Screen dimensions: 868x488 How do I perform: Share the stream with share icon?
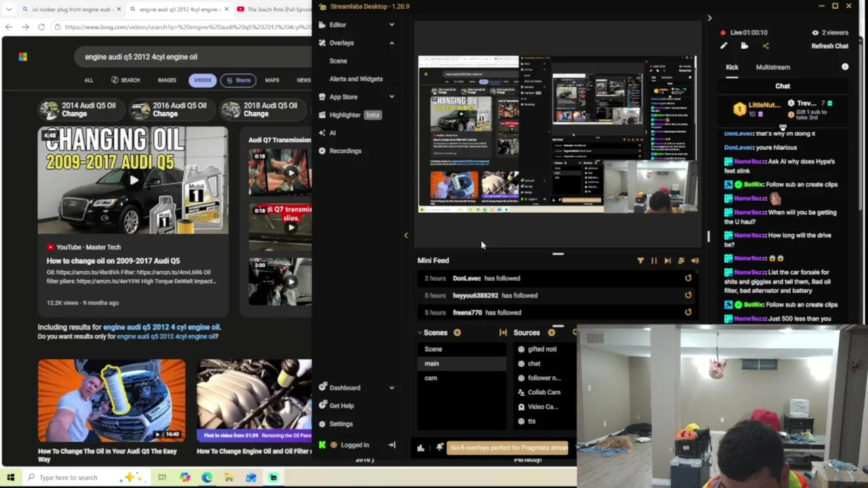[766, 46]
